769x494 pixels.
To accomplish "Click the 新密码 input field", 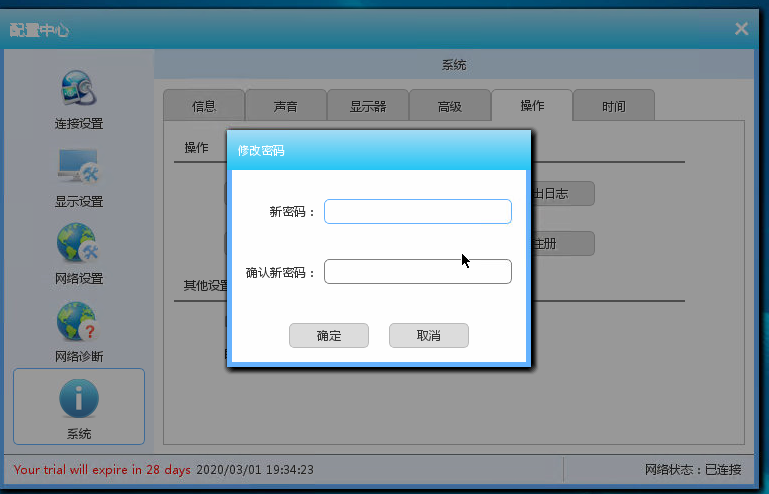I will 417,212.
